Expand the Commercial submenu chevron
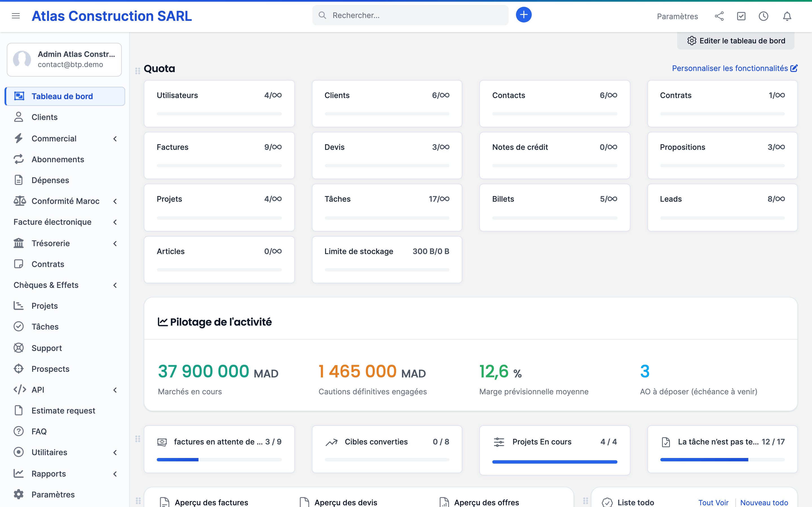 click(115, 139)
